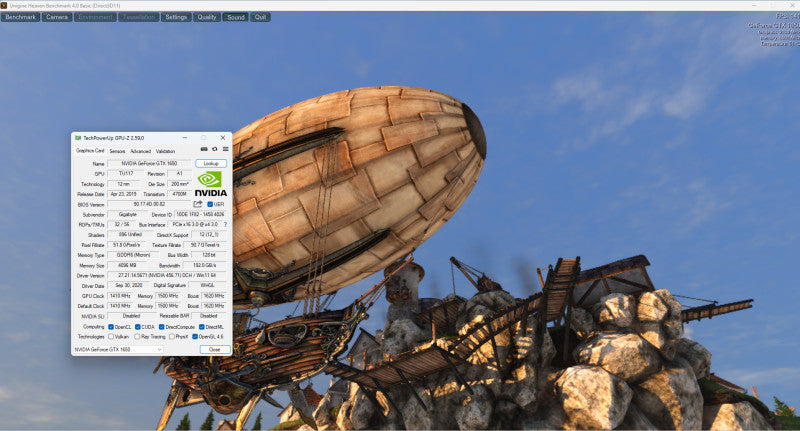The height and width of the screenshot is (431, 800).
Task: Enable the Vulkan checkbox
Action: [x=111, y=337]
